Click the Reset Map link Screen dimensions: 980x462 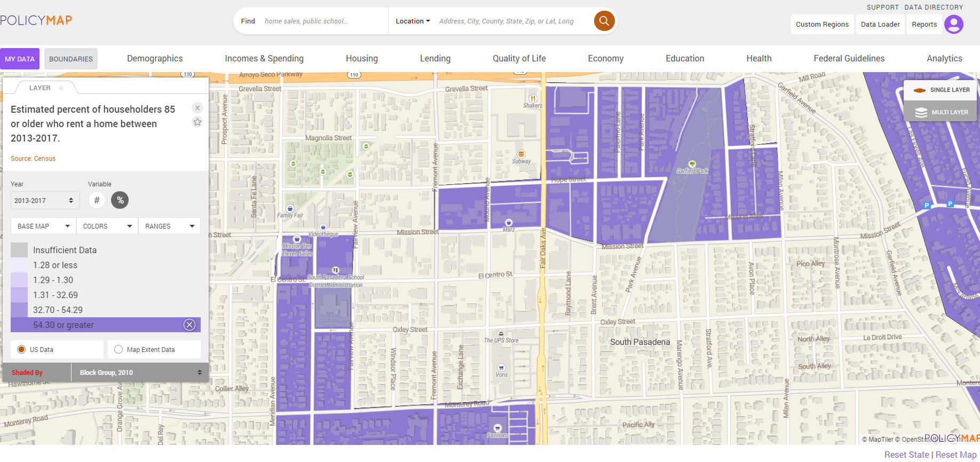coord(956,455)
